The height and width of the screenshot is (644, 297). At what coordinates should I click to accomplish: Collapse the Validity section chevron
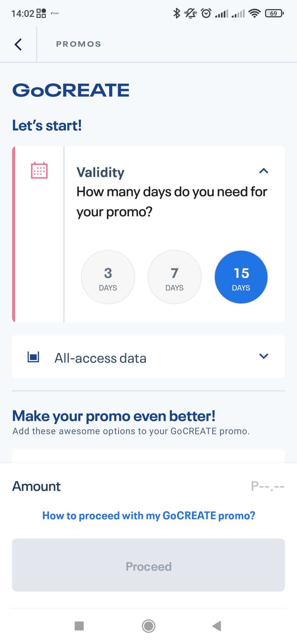[x=263, y=171]
